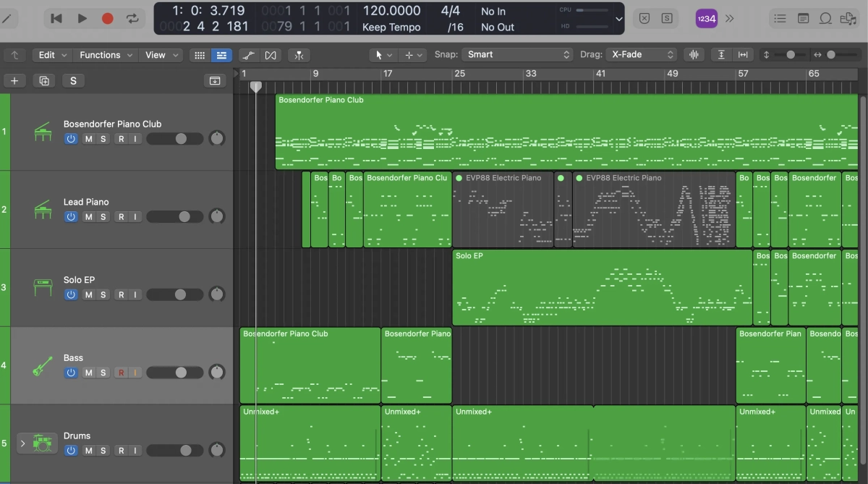868x484 pixels.
Task: Click the Go to Beginning button
Action: coord(56,19)
